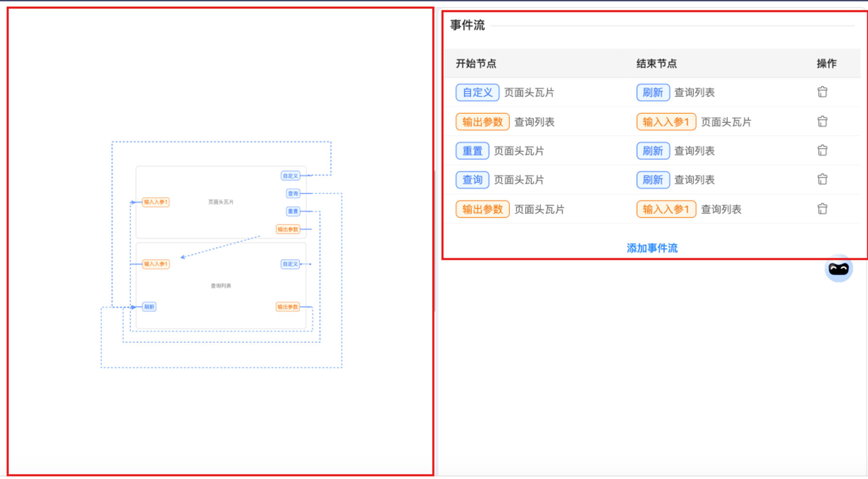Viewport: 868px width, 479px height.
Task: Delete the 重置 页面头瓦片 event flow row
Action: (822, 151)
